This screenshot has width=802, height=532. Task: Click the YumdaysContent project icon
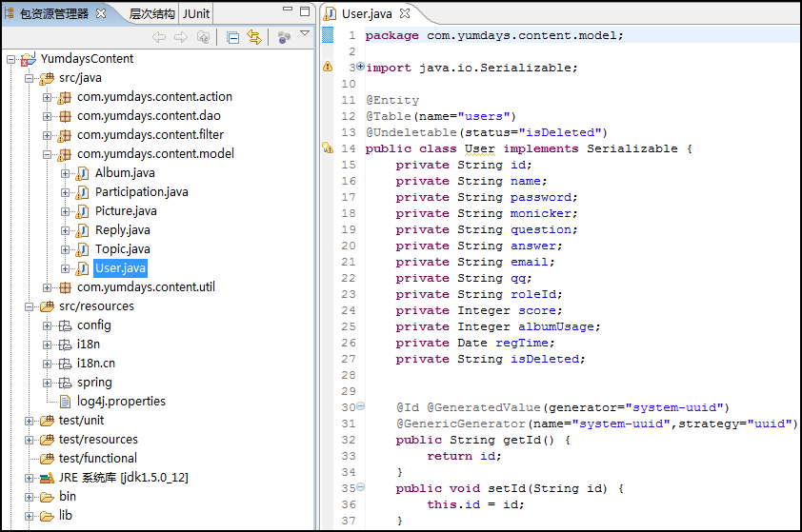point(28,59)
